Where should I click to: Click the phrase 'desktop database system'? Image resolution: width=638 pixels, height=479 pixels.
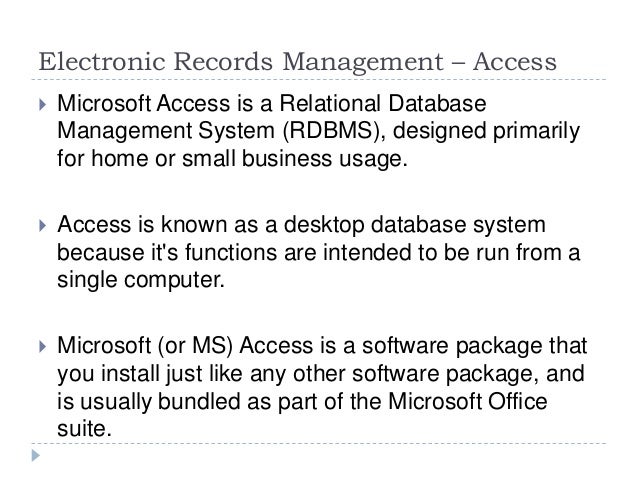414,225
